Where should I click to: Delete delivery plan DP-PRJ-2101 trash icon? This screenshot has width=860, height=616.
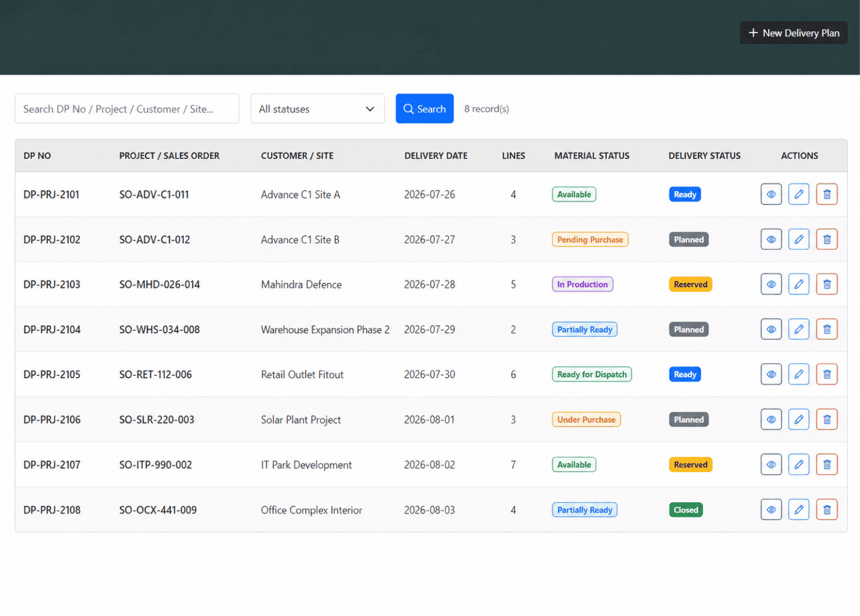click(827, 194)
